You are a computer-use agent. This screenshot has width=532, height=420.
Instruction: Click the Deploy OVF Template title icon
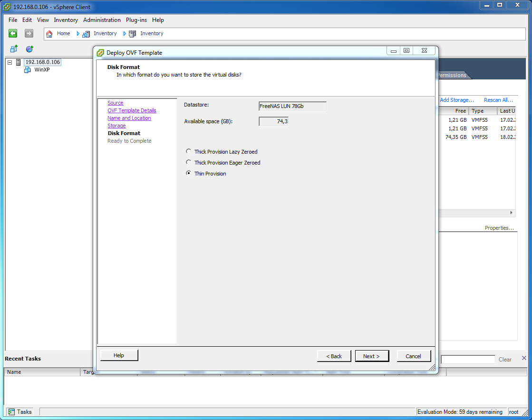[x=100, y=53]
